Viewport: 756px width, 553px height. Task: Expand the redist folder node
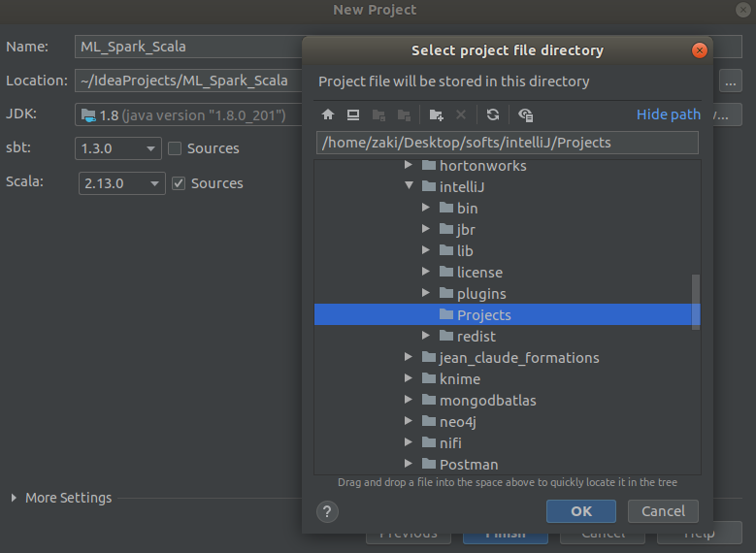coord(426,335)
